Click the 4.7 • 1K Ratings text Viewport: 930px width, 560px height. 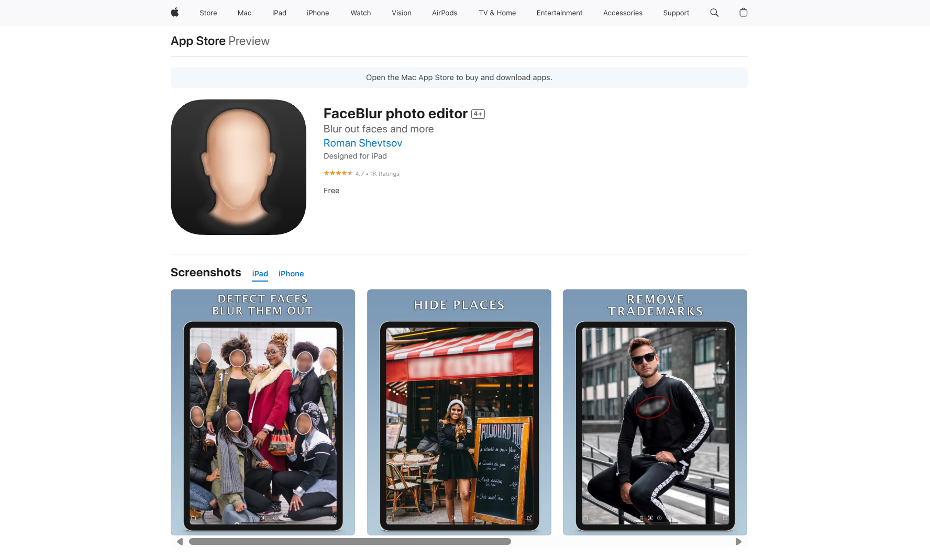(x=378, y=174)
